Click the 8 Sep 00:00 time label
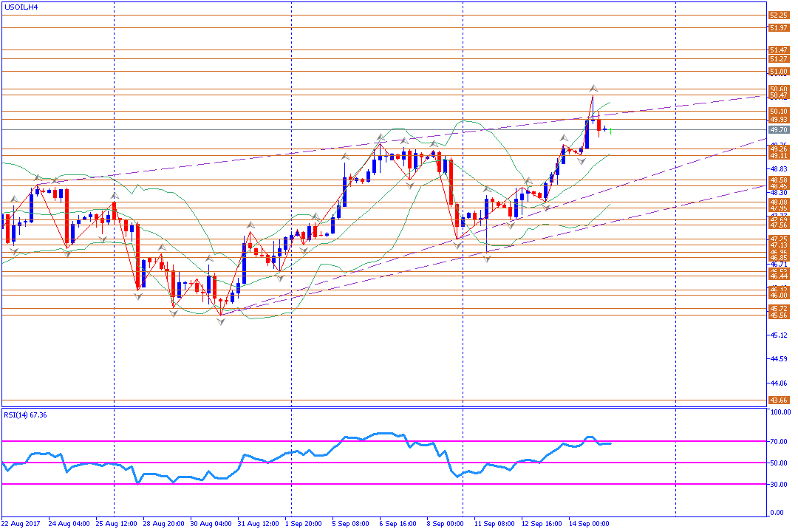The width and height of the screenshot is (798, 532). [445, 523]
